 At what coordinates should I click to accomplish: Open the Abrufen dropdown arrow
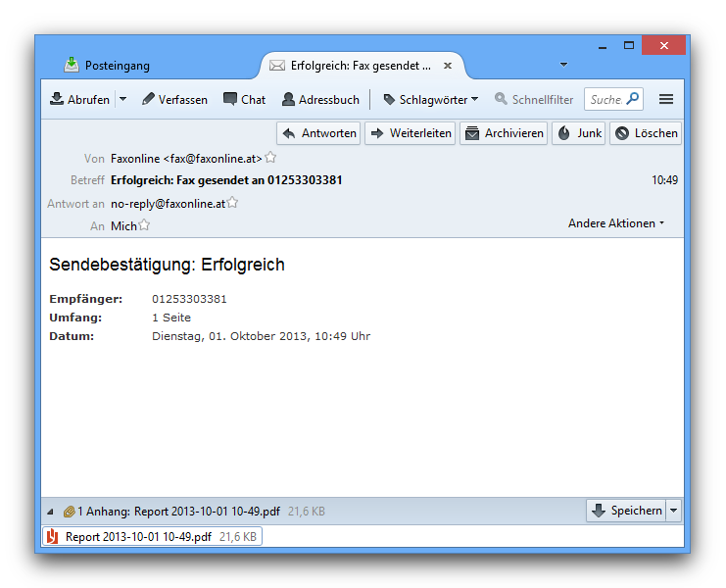(x=122, y=99)
